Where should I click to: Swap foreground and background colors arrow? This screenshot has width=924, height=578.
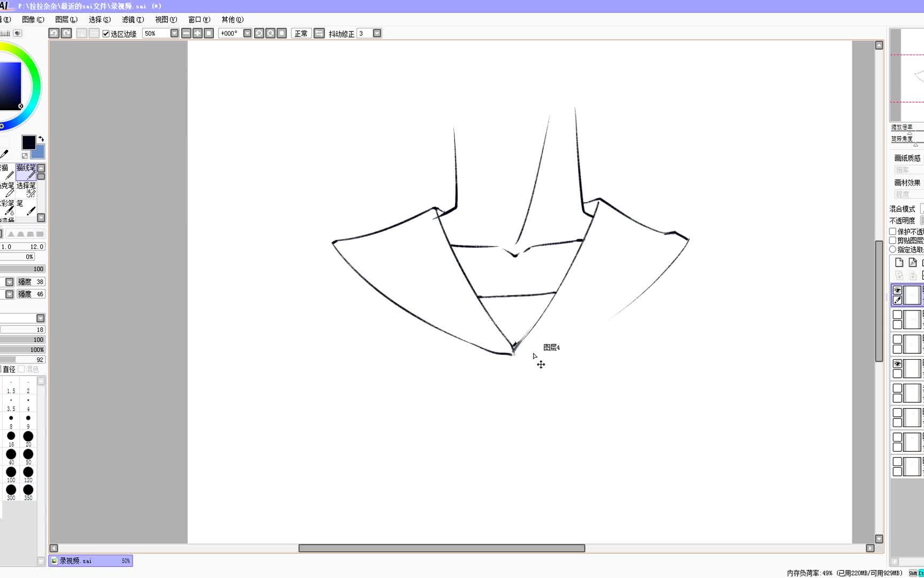(41, 139)
